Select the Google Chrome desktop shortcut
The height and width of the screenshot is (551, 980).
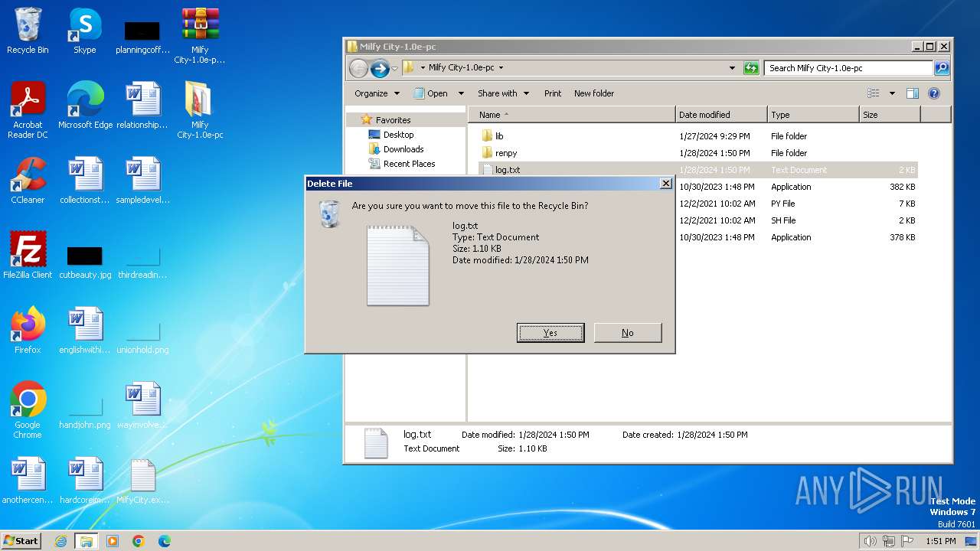(x=28, y=410)
